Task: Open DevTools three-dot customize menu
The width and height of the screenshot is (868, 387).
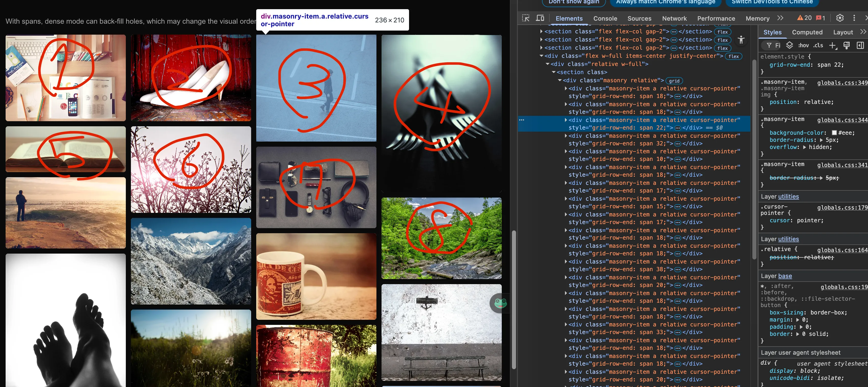Action: (854, 18)
